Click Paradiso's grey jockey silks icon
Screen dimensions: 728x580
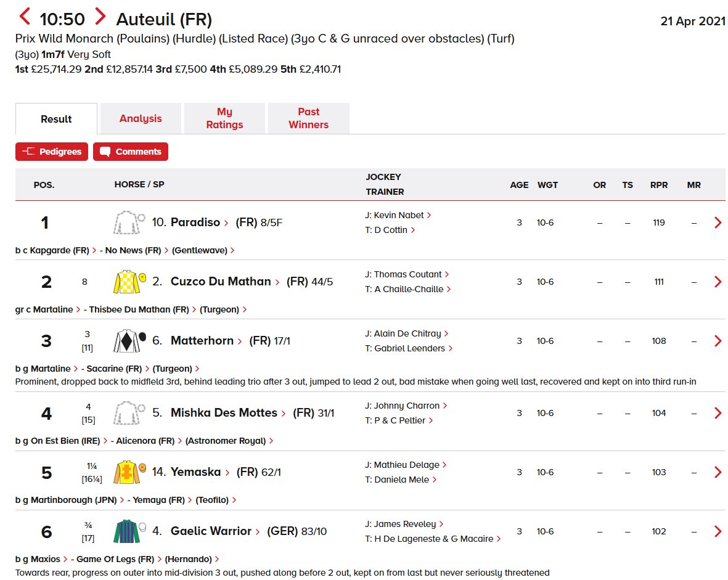pyautogui.click(x=129, y=223)
